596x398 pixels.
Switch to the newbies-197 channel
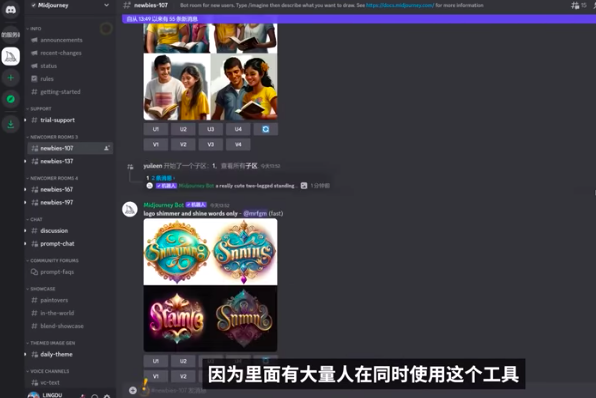pos(57,202)
